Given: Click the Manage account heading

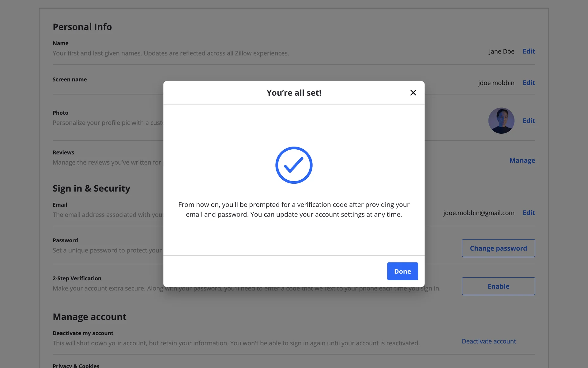Looking at the screenshot, I should click(89, 317).
